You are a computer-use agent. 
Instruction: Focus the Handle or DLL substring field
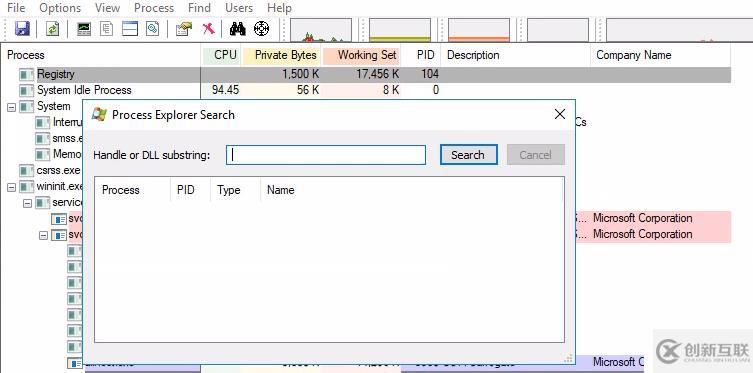[x=326, y=155]
